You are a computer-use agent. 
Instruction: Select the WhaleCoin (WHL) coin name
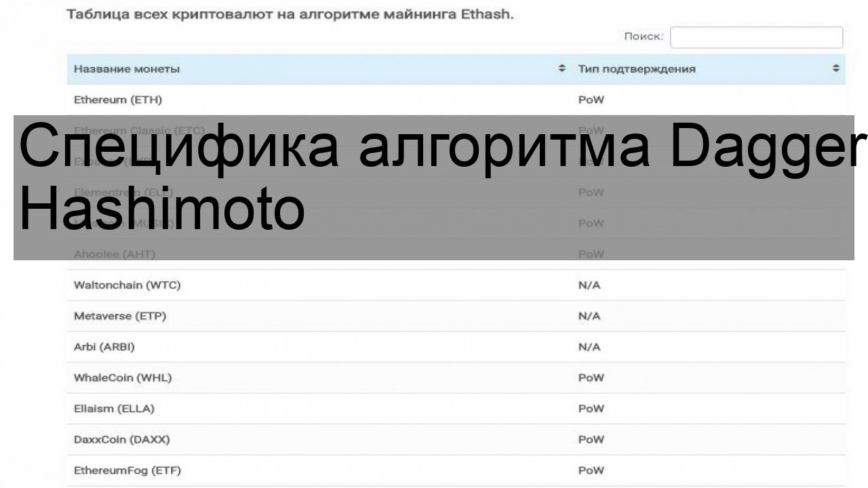click(123, 378)
